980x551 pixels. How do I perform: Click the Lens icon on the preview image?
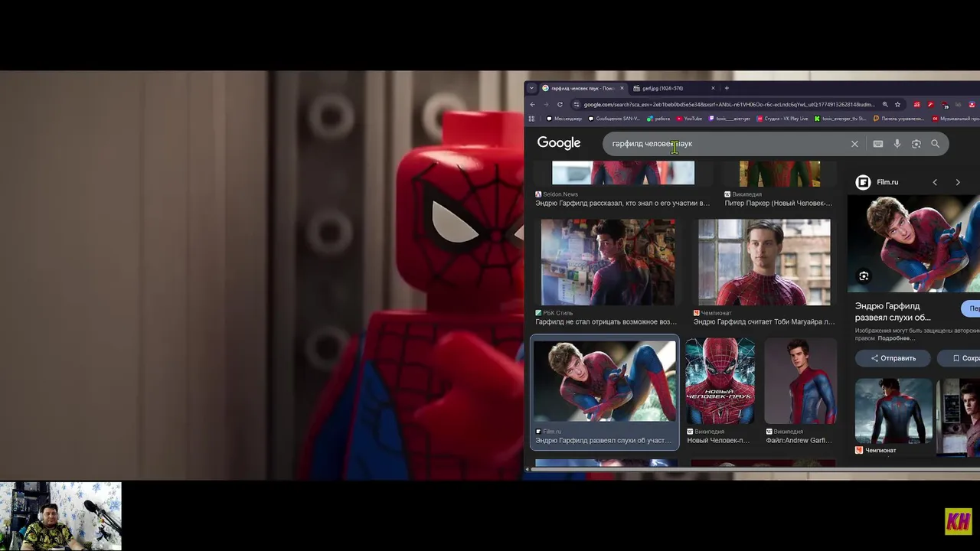tap(864, 276)
